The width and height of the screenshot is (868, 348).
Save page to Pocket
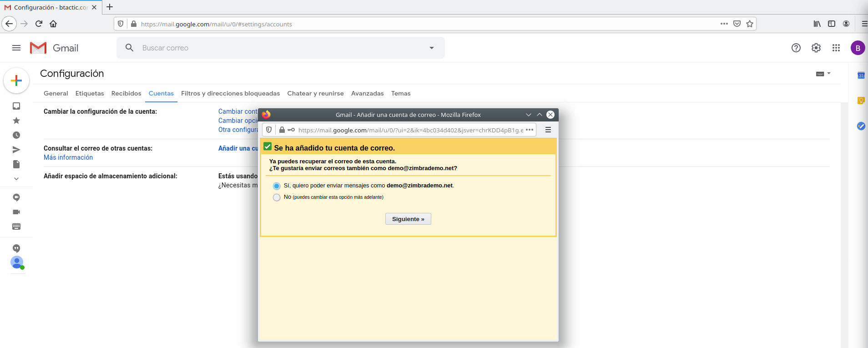pyautogui.click(x=737, y=24)
